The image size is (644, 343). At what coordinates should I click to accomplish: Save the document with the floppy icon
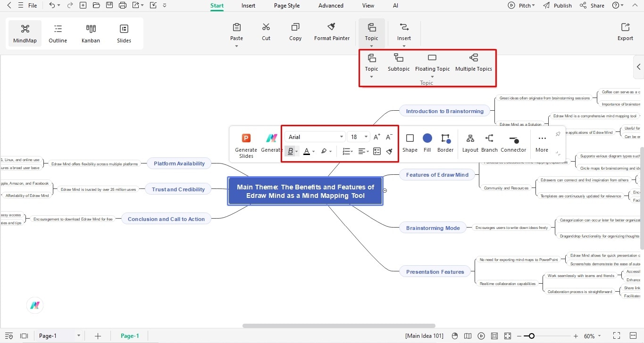(x=109, y=5)
